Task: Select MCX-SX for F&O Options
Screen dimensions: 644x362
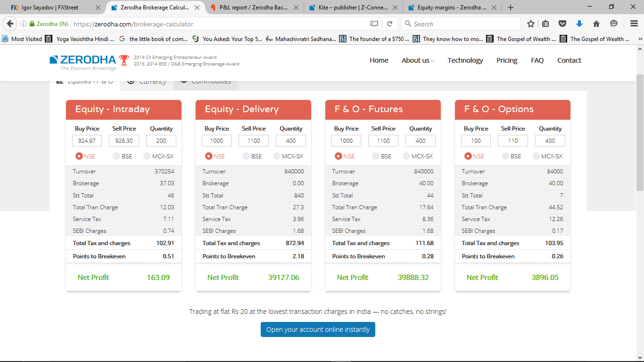Action: coord(536,156)
